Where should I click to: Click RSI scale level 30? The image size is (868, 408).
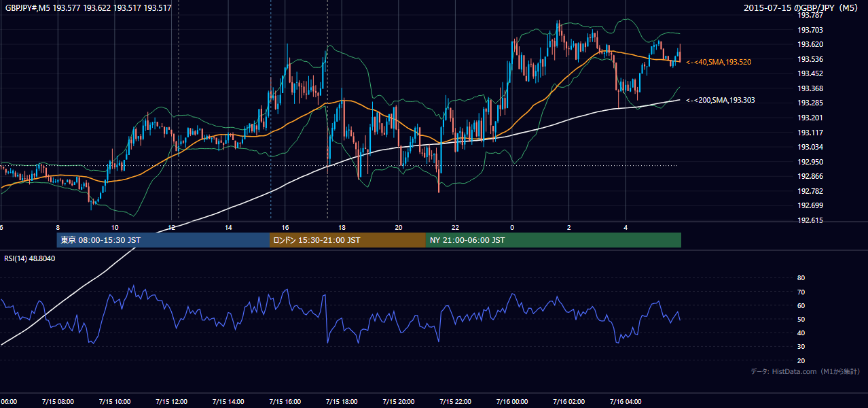click(x=801, y=347)
